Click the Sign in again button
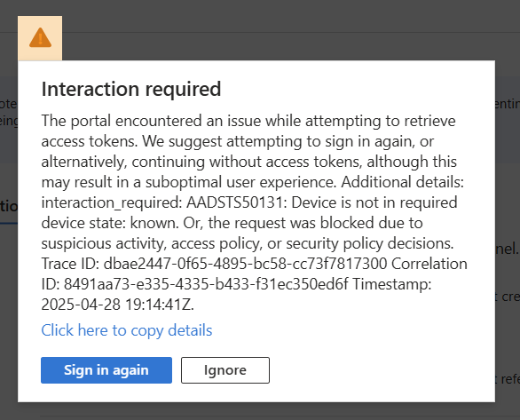 [x=106, y=370]
